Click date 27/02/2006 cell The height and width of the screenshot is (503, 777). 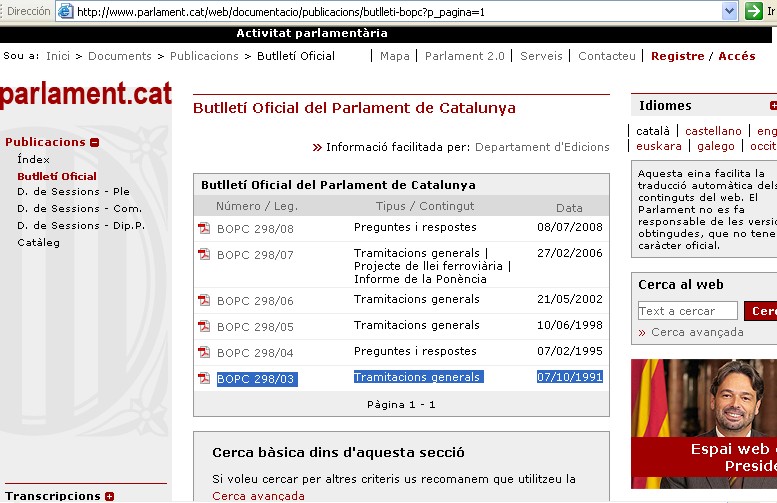(x=570, y=253)
